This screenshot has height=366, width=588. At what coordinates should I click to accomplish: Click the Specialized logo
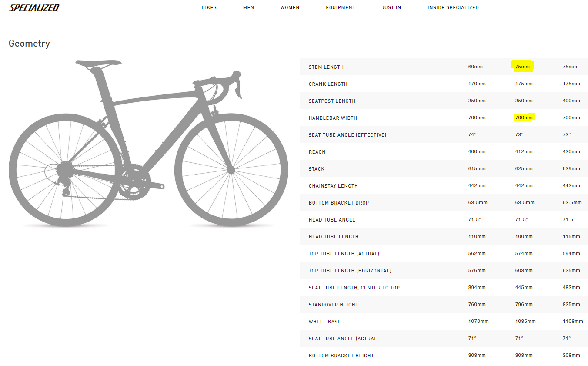coord(34,8)
